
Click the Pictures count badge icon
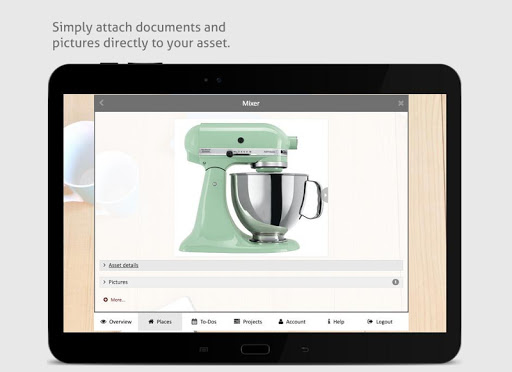(x=395, y=282)
